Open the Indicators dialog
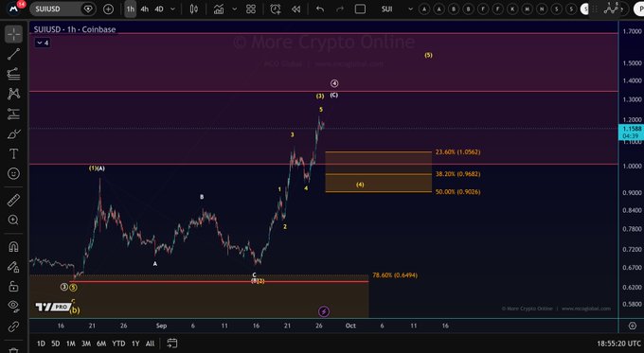This screenshot has height=353, width=644. click(x=219, y=9)
